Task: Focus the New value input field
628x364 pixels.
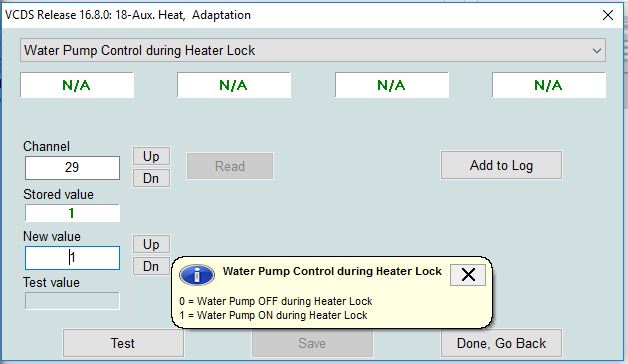Action: (72, 258)
